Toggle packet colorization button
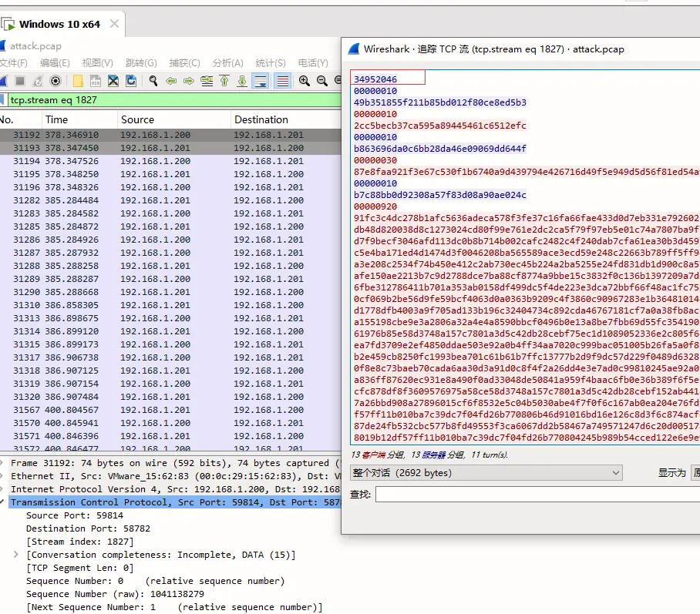 [x=282, y=81]
